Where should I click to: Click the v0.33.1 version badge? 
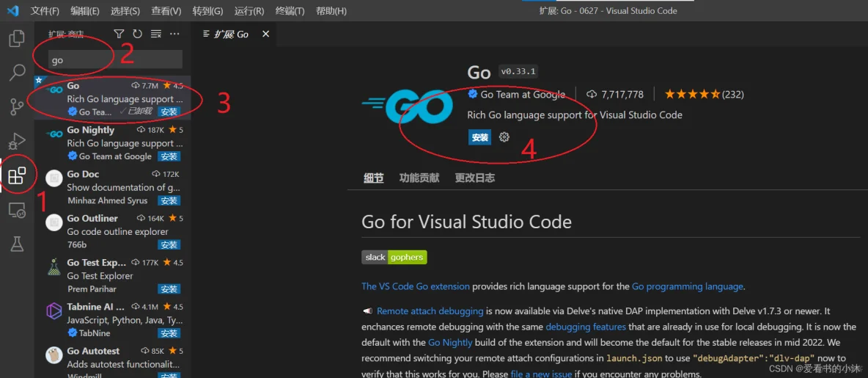click(518, 71)
